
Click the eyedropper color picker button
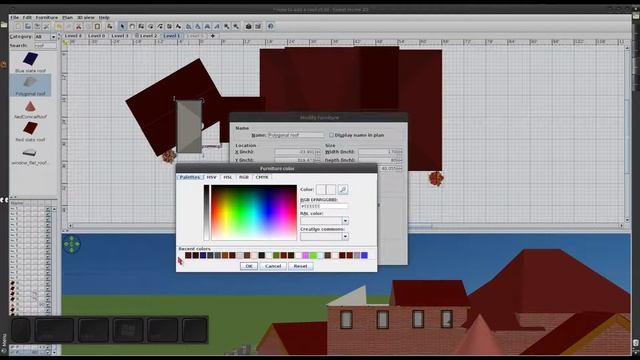343,189
